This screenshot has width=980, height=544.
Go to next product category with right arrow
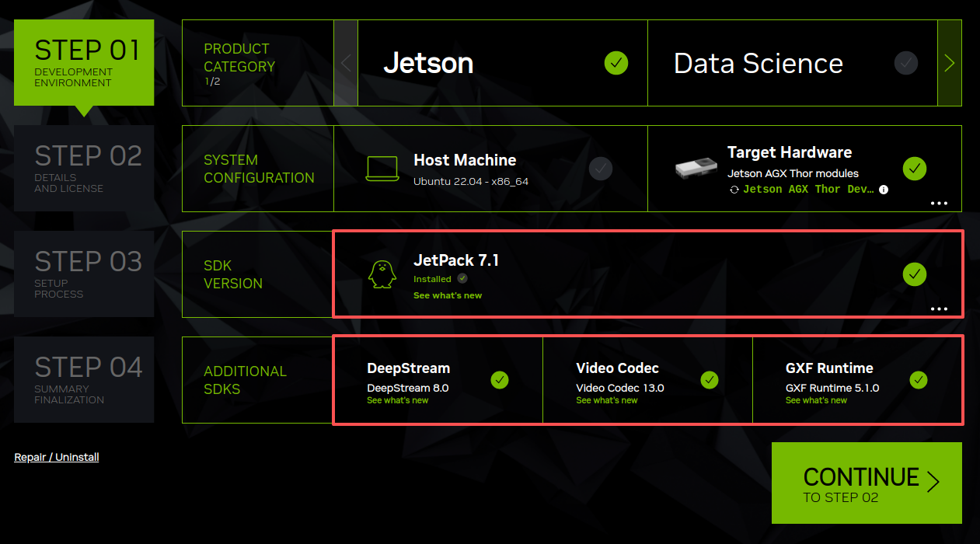950,63
